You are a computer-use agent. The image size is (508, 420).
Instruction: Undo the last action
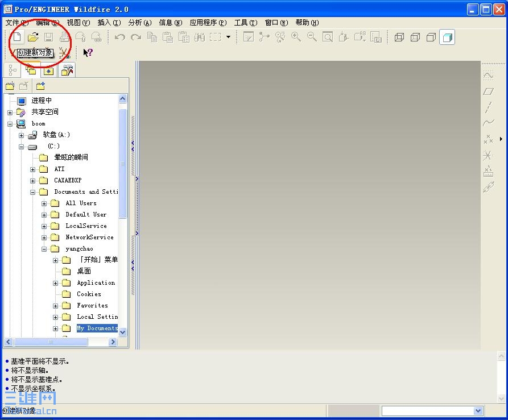[120, 37]
